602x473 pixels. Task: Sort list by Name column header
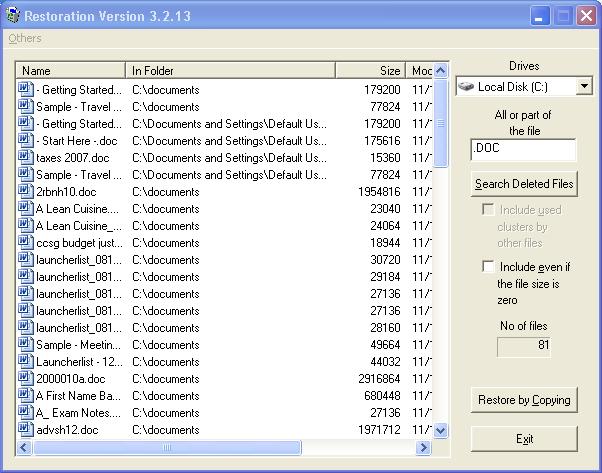coord(71,71)
